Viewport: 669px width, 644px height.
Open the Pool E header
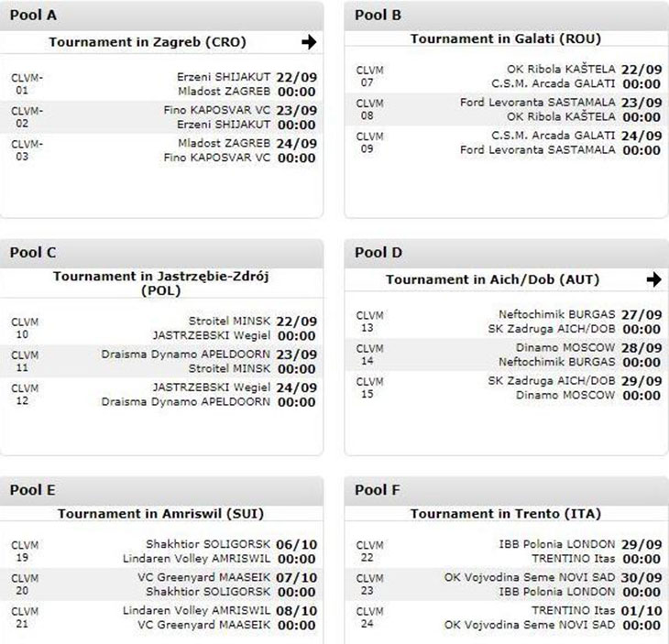161,490
